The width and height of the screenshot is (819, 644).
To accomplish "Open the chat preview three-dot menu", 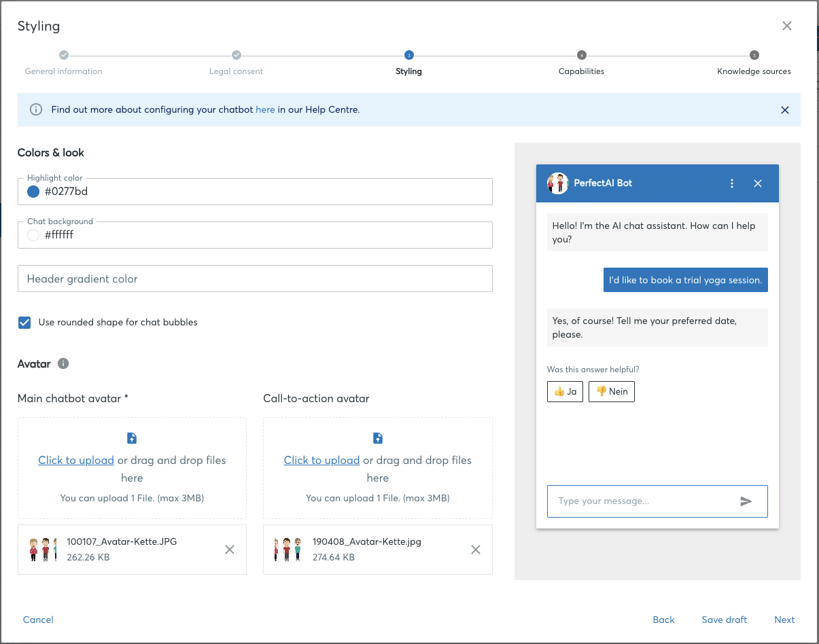I will 732,183.
